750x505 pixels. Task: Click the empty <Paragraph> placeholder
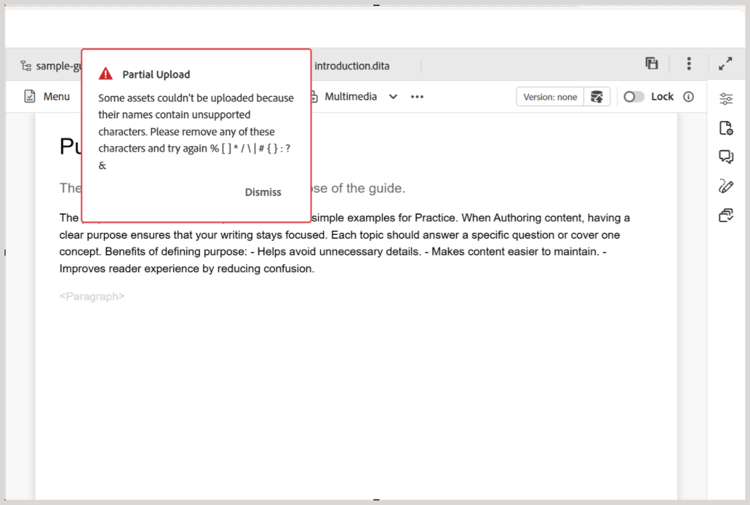click(x=92, y=296)
